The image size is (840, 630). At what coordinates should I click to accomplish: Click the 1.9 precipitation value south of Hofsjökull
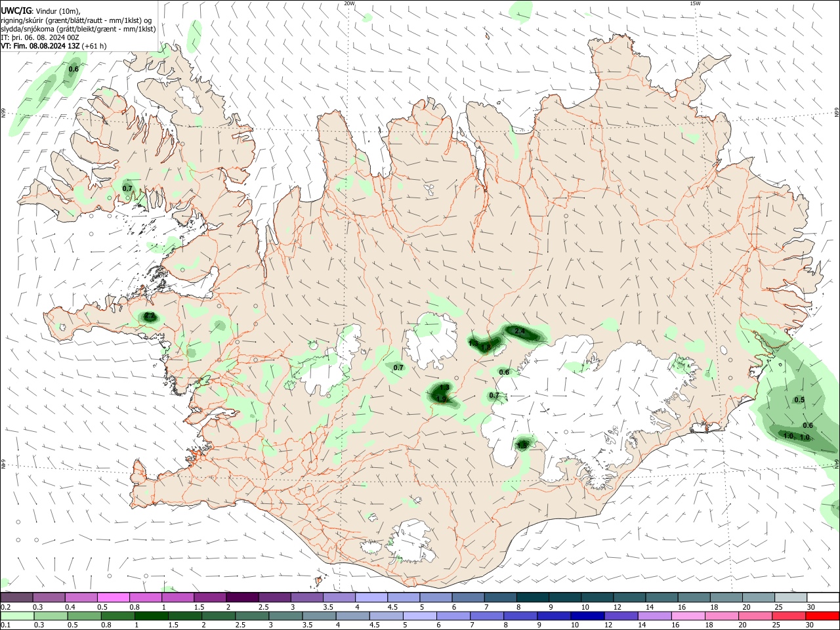(x=442, y=399)
